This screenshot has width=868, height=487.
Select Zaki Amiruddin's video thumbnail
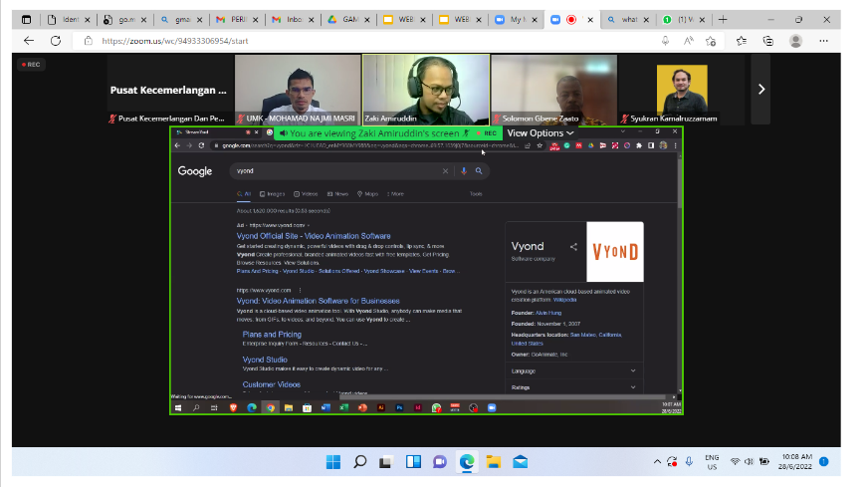(426, 90)
